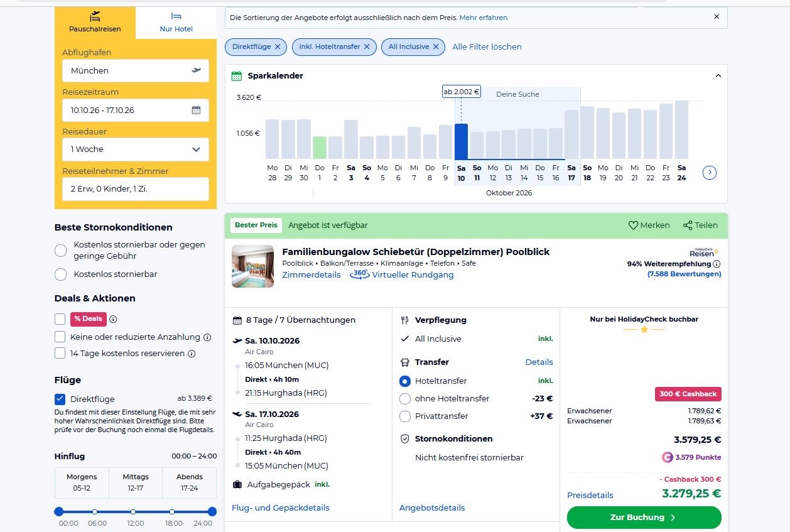790x532 pixels.
Task: Open the Reiseteilnehmer & Zimmer selector
Action: point(136,189)
